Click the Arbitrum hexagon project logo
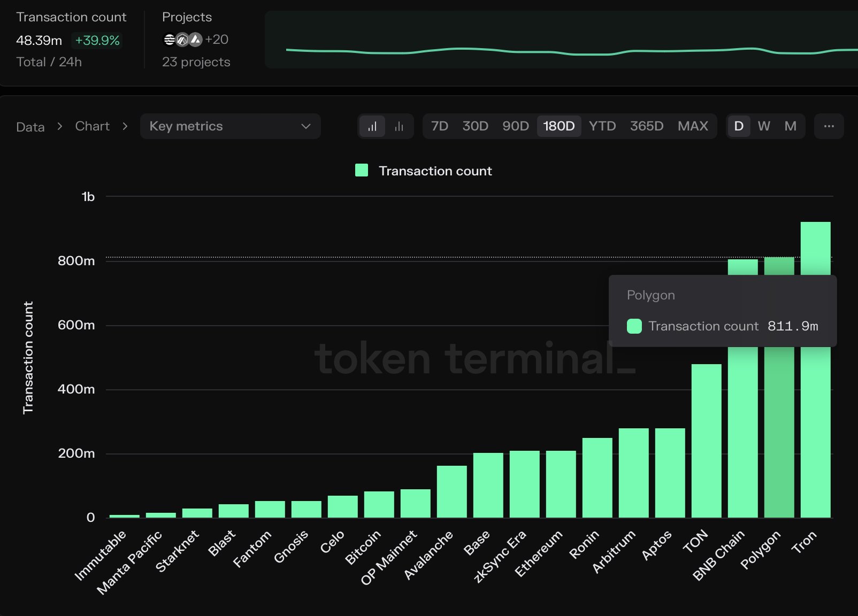This screenshot has height=616, width=858. click(x=182, y=40)
